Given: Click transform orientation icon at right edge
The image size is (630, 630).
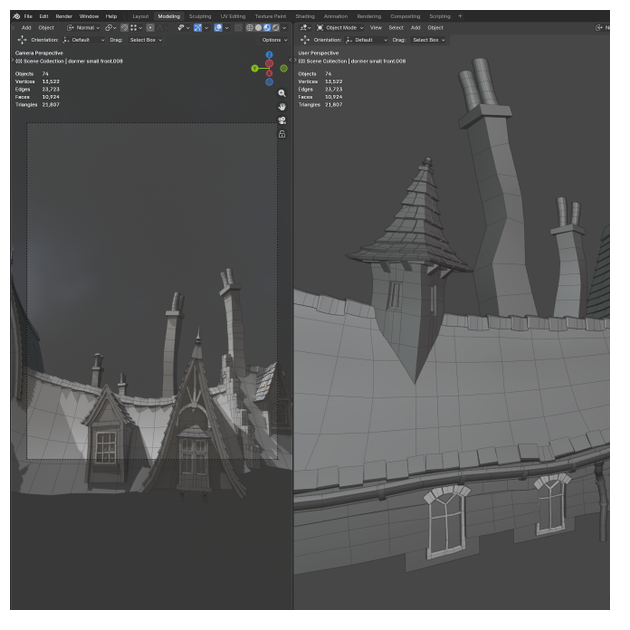Looking at the screenshot, I should point(599,28).
